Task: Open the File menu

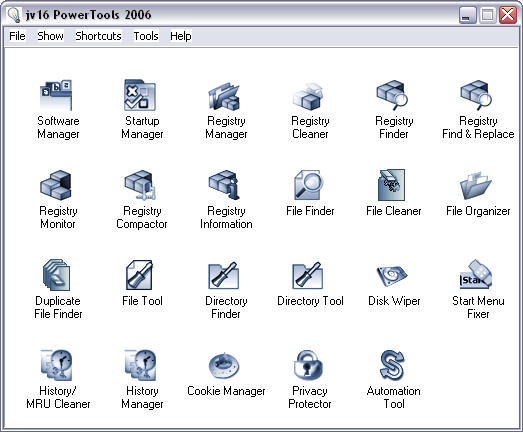Action: [x=17, y=36]
